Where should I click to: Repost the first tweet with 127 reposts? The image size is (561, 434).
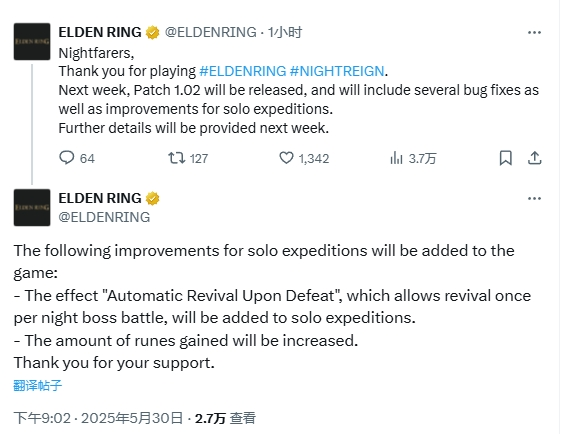click(177, 158)
